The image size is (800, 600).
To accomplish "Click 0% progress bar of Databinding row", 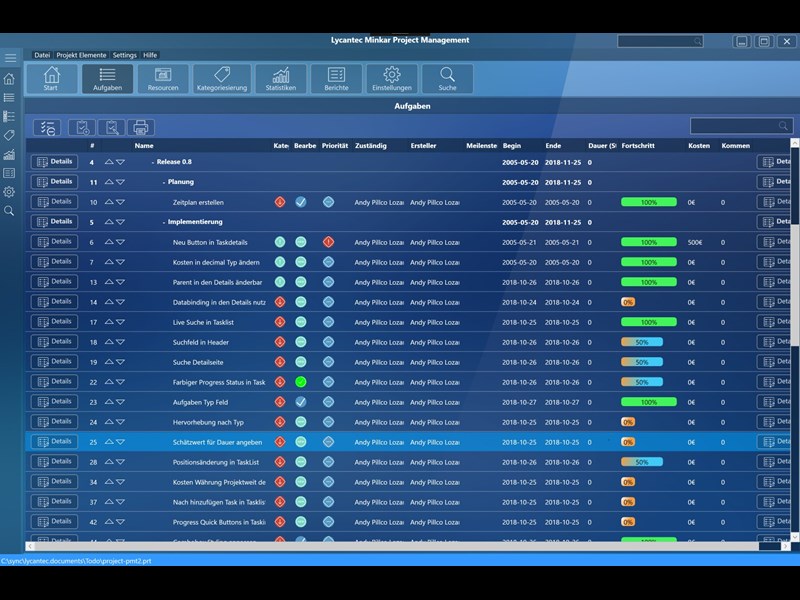I will point(628,302).
